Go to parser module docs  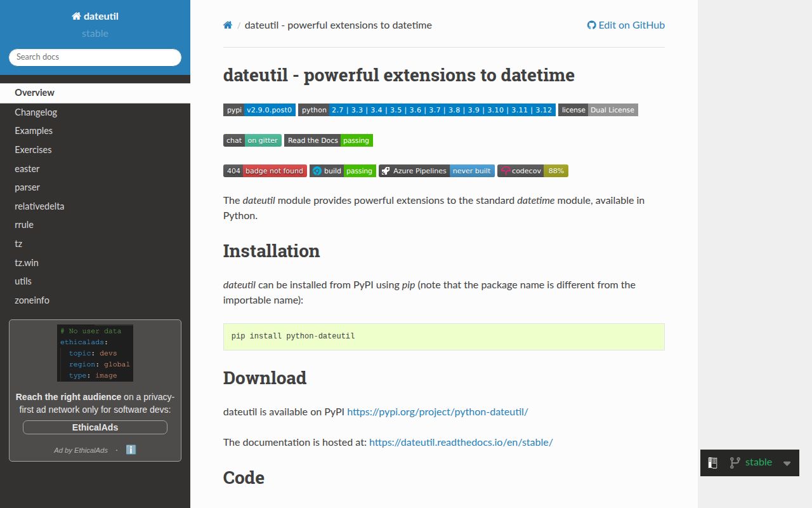95,187
